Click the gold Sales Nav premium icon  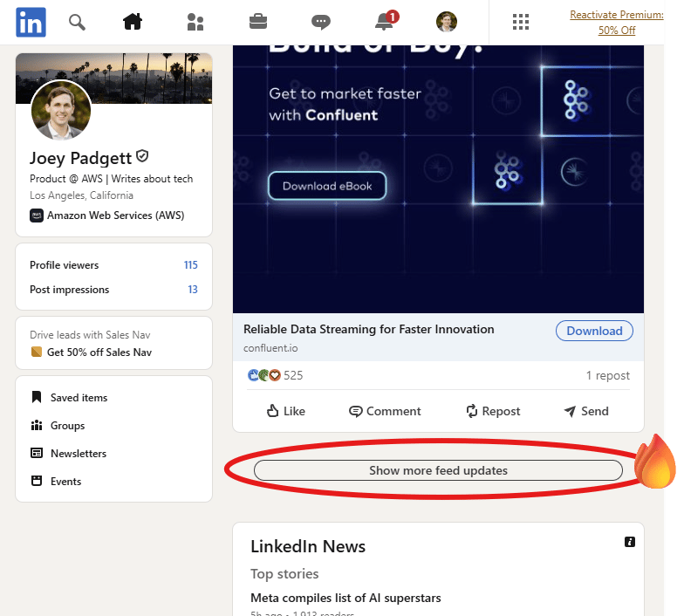pyautogui.click(x=37, y=352)
